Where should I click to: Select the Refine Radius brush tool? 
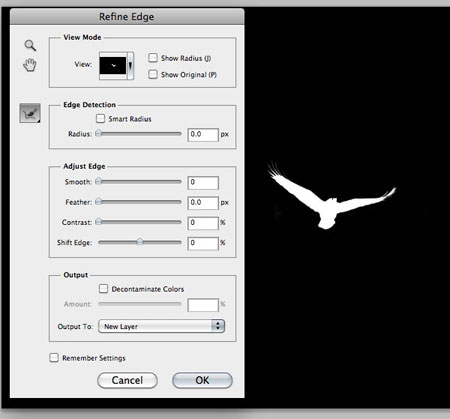pyautogui.click(x=30, y=113)
